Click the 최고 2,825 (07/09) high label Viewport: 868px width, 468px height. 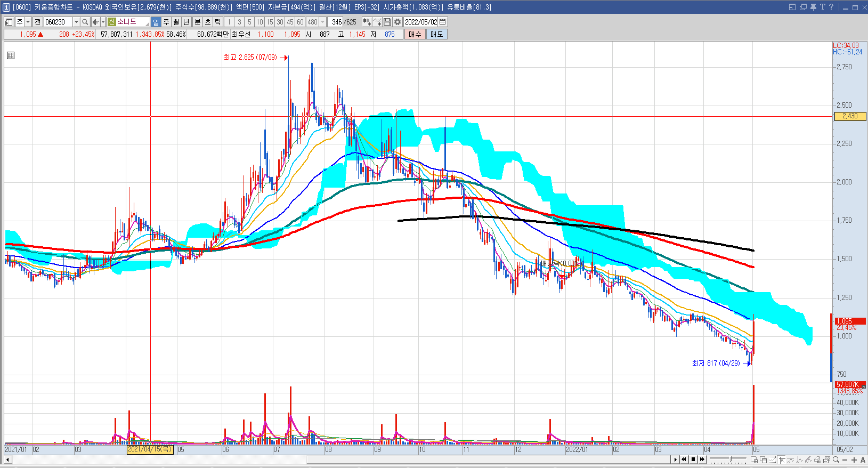click(250, 57)
